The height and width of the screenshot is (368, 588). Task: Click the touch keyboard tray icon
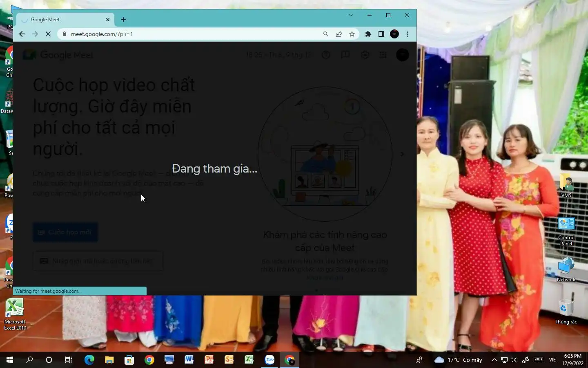(x=538, y=360)
